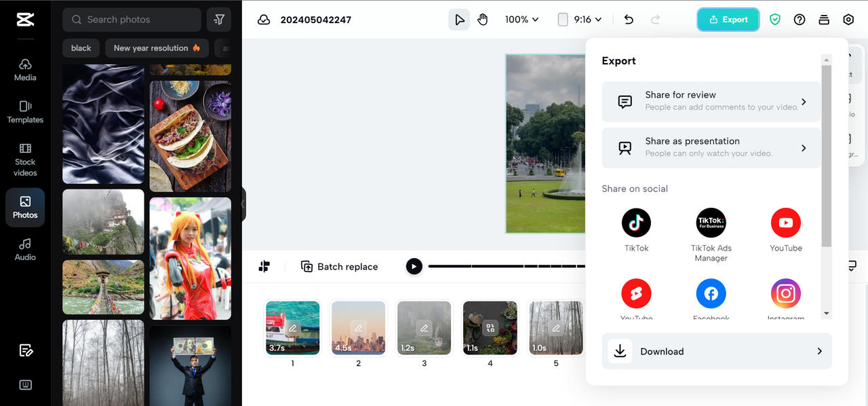The height and width of the screenshot is (406, 868).
Task: Open the Templates panel
Action: (x=25, y=111)
